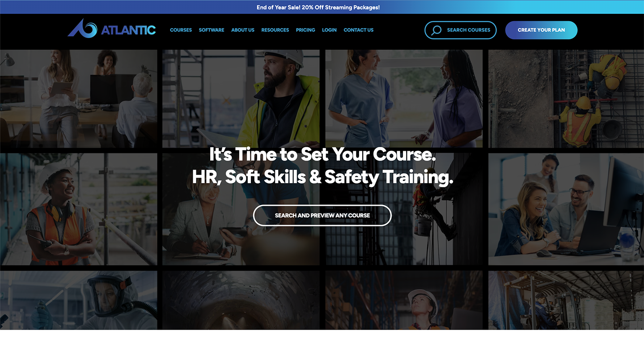
Task: Open the About Us section
Action: coord(242,30)
